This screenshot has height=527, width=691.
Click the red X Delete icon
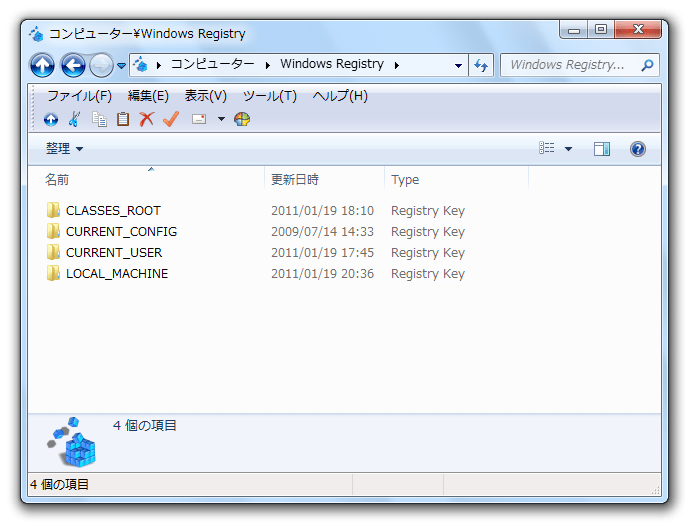click(x=146, y=119)
